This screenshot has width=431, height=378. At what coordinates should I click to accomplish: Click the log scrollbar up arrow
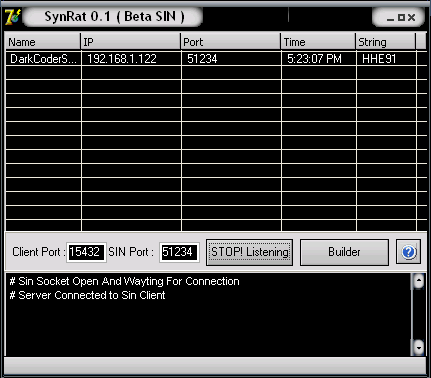[418, 281]
